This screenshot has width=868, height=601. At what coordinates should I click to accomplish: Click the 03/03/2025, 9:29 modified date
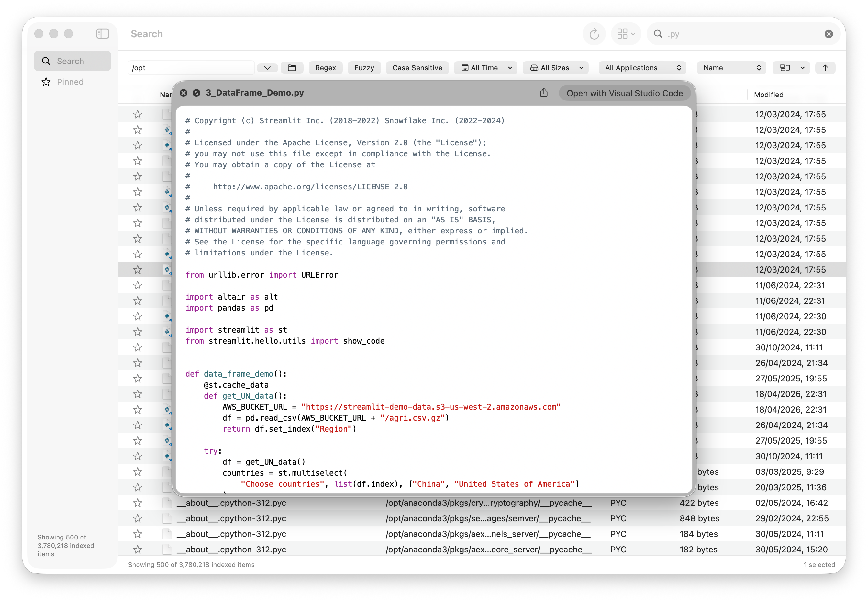789,471
